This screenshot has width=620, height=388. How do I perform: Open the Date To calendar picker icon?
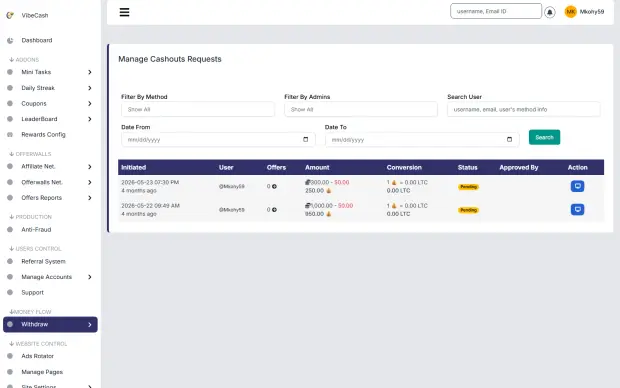click(509, 139)
